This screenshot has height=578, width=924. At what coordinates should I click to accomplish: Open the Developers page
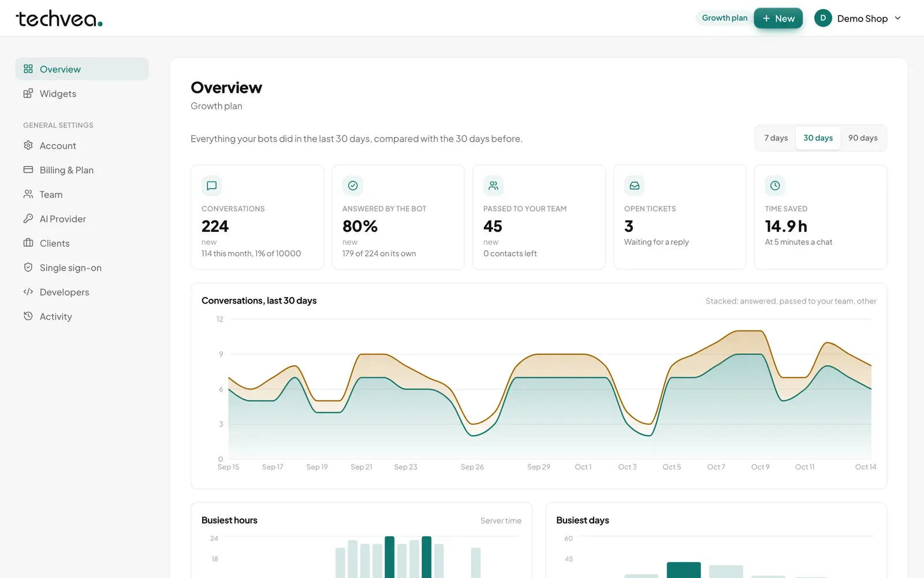click(x=82, y=292)
